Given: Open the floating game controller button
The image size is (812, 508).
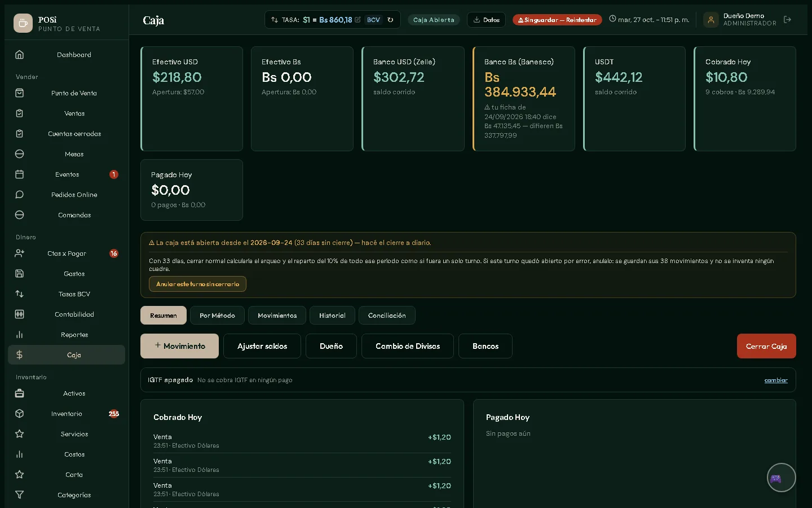Looking at the screenshot, I should (782, 478).
